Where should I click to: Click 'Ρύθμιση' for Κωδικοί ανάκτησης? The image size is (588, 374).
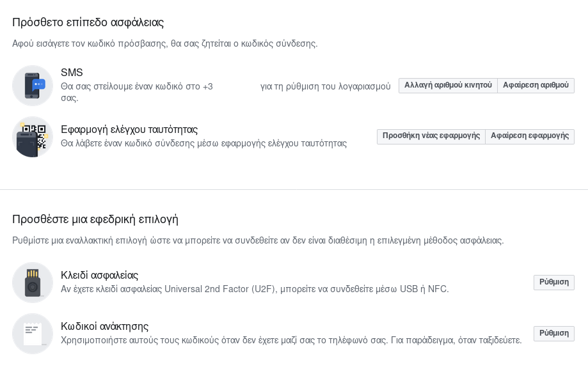tap(554, 333)
